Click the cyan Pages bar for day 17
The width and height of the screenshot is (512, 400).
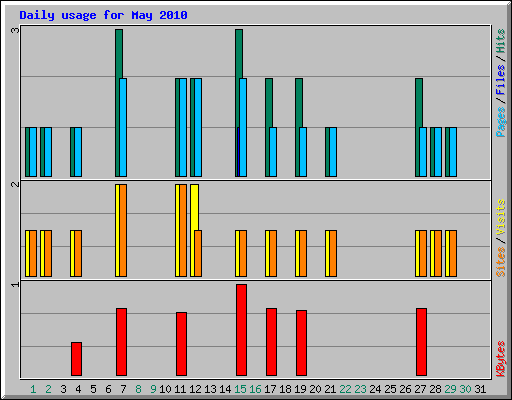tap(273, 152)
